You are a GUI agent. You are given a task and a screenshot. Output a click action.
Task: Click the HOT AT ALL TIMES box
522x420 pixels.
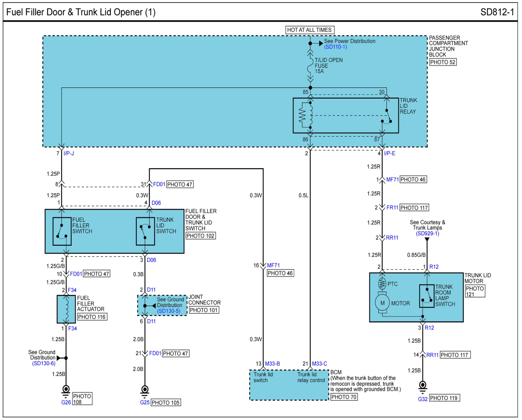pyautogui.click(x=310, y=30)
